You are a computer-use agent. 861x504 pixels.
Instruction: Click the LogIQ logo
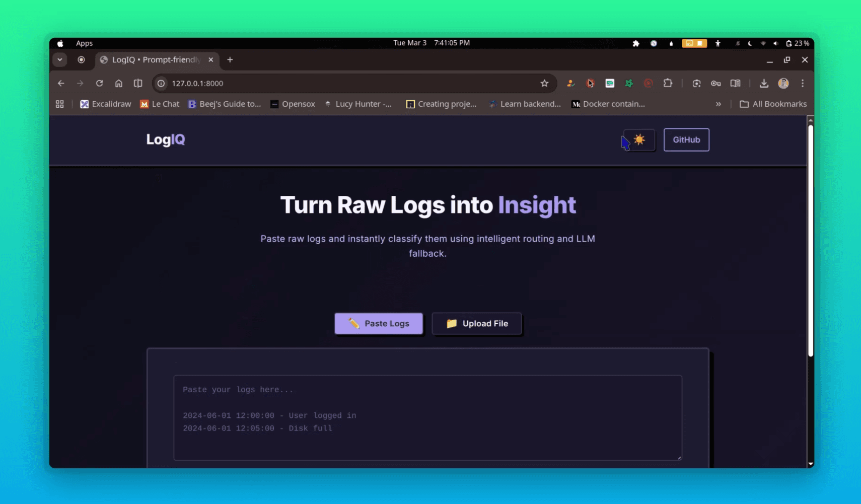tap(166, 139)
